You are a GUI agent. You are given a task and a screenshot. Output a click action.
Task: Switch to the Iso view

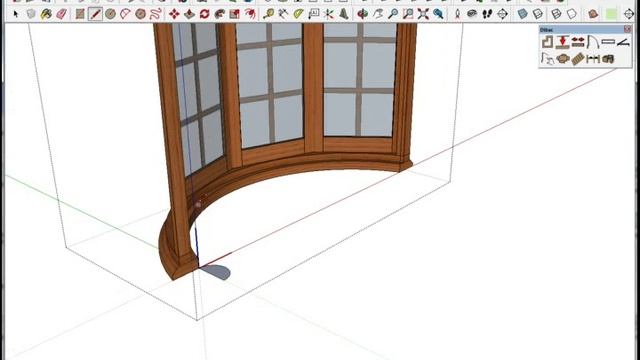point(522,14)
